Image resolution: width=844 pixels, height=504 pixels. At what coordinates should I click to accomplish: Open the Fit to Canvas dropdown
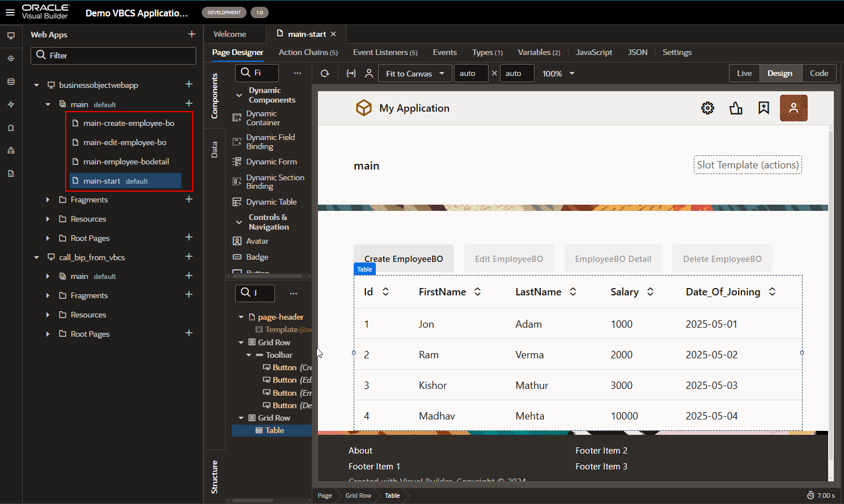click(415, 73)
